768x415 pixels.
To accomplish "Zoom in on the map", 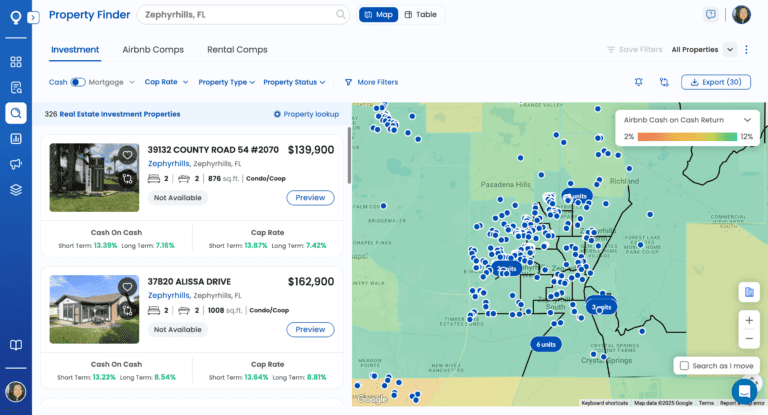I will 749,320.
